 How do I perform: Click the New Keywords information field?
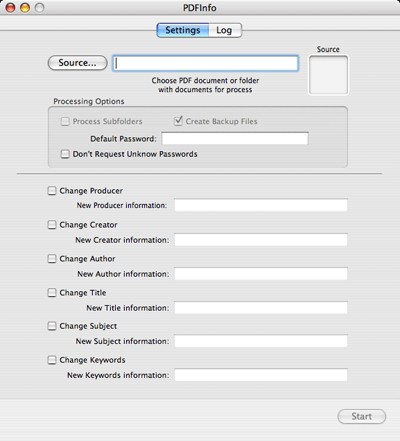[261, 375]
